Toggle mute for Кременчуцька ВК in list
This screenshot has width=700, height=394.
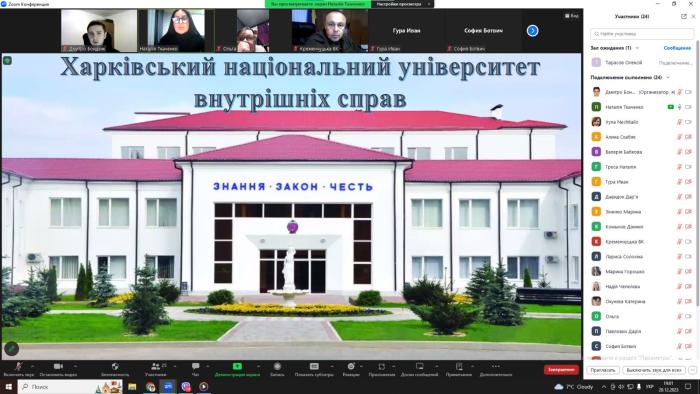tap(679, 241)
